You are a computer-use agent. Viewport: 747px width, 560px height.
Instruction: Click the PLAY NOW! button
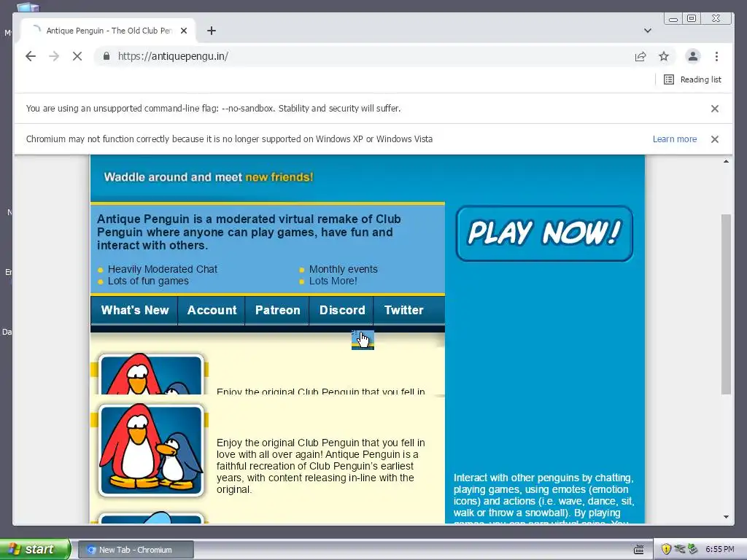tap(544, 233)
